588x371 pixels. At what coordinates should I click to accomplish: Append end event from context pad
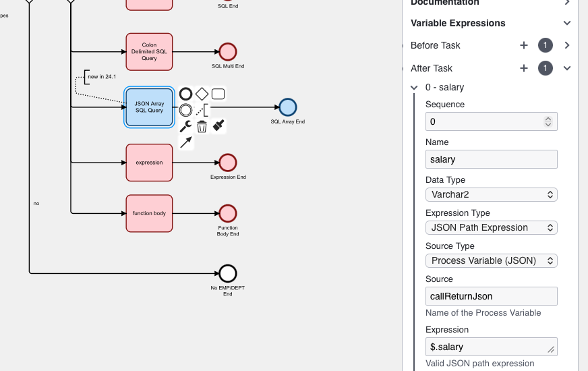[185, 94]
